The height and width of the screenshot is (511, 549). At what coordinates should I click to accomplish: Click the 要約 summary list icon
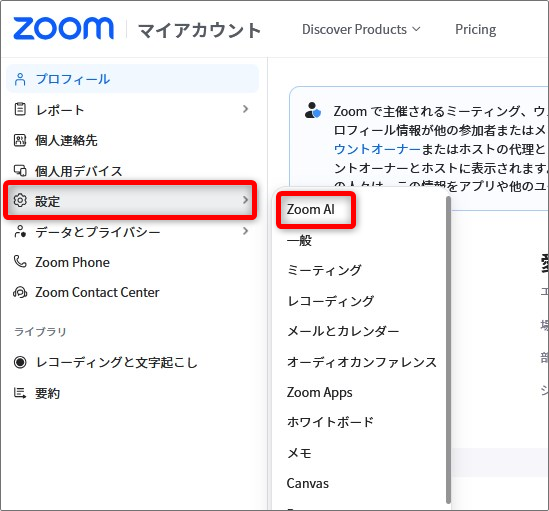pyautogui.click(x=20, y=393)
